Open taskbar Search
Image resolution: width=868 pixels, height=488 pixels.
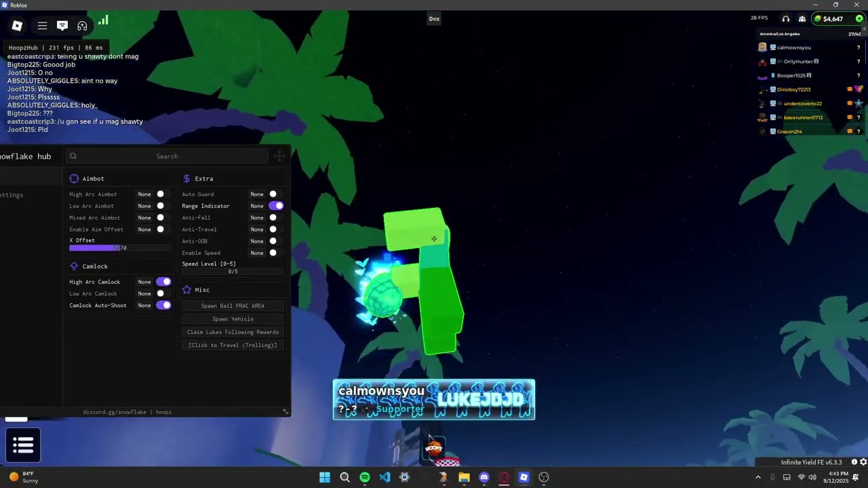coord(344,477)
